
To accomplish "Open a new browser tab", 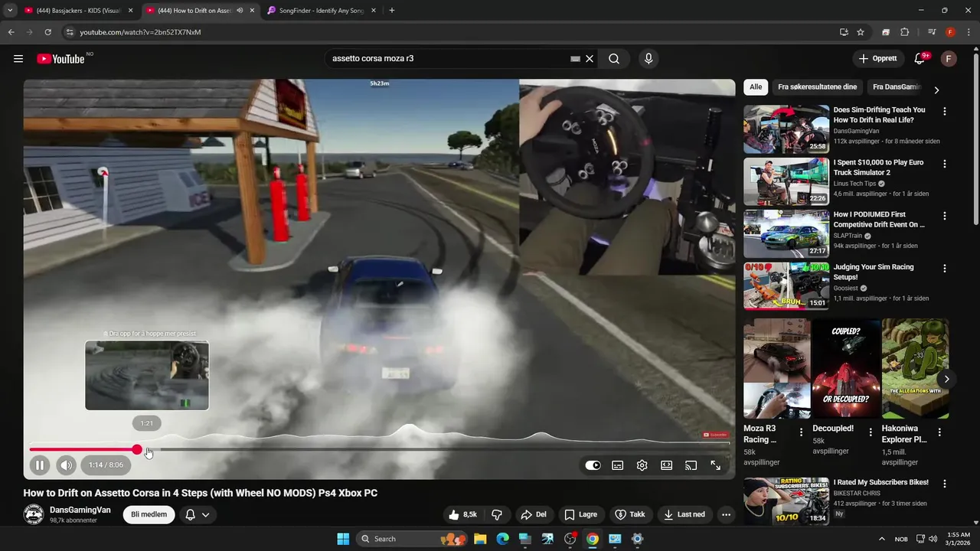I will (x=392, y=11).
